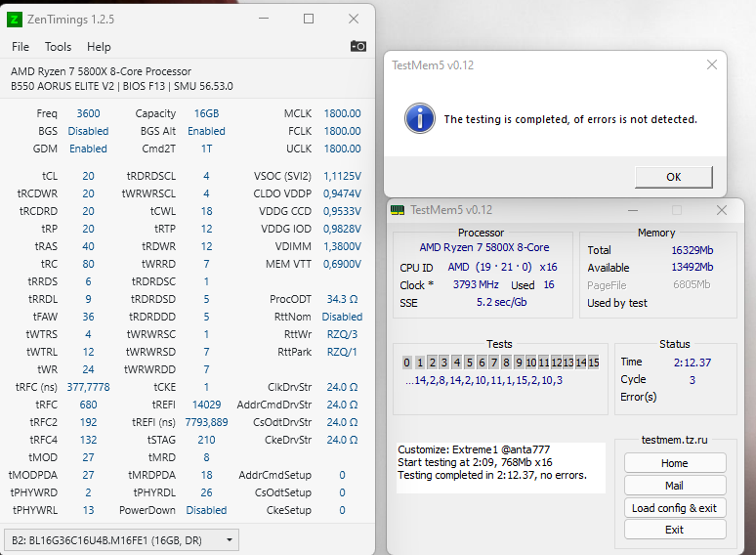
Task: Click the B550 AORUS ELITE V2 BIOS line
Action: click(121, 86)
